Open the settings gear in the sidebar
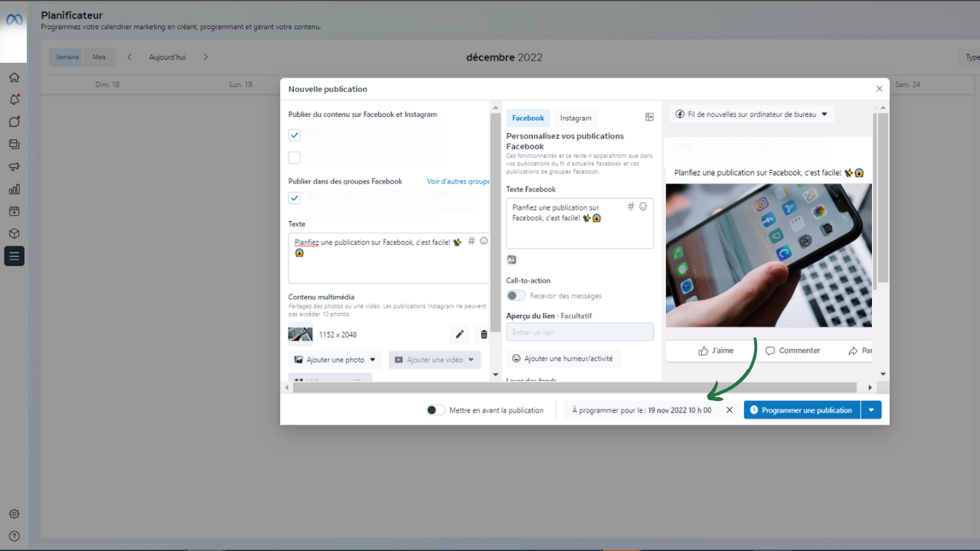The height and width of the screenshot is (551, 980). point(14,514)
